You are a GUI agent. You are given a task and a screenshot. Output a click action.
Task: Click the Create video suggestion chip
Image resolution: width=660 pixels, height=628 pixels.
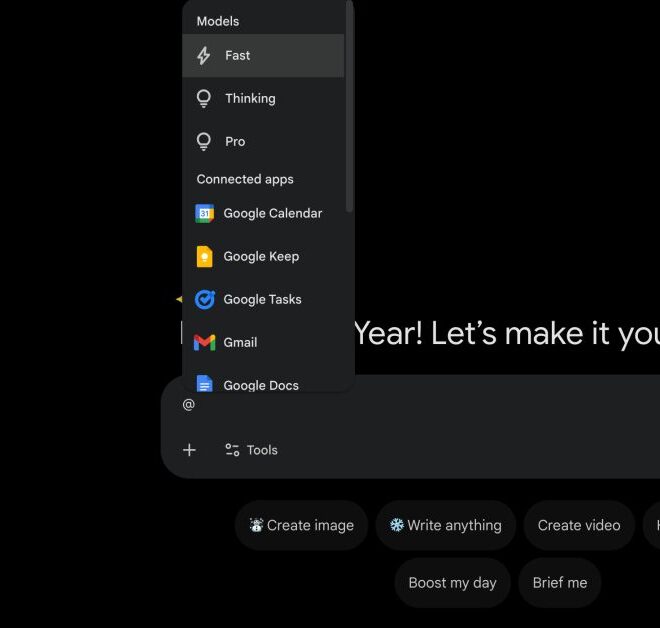pyautogui.click(x=579, y=525)
